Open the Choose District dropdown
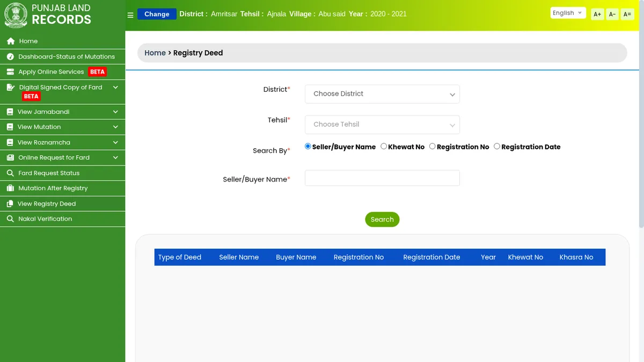644x362 pixels. click(382, 94)
